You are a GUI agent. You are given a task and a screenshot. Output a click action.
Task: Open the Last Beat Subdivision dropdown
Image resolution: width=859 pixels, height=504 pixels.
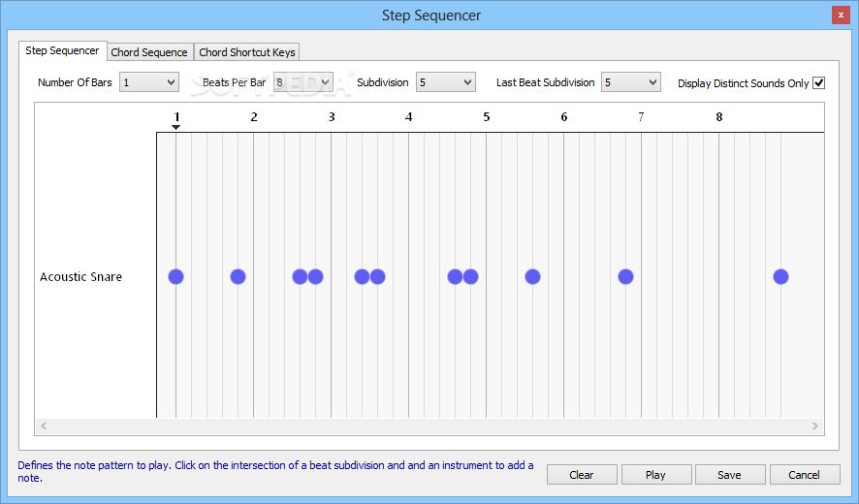[631, 82]
